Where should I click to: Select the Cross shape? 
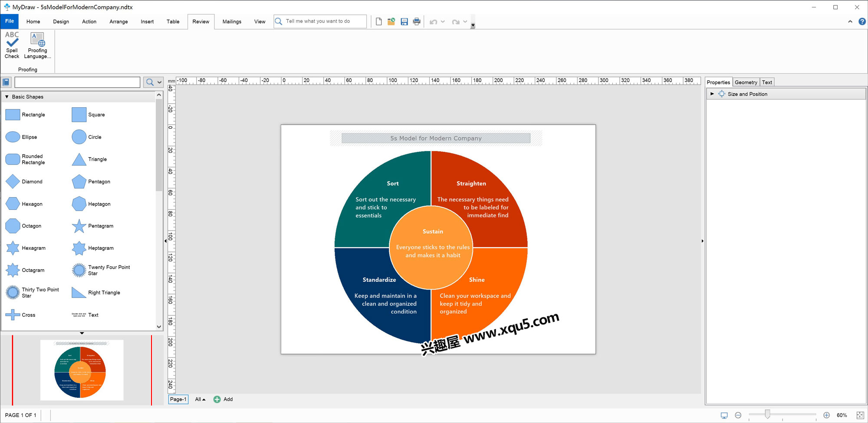[x=20, y=315]
